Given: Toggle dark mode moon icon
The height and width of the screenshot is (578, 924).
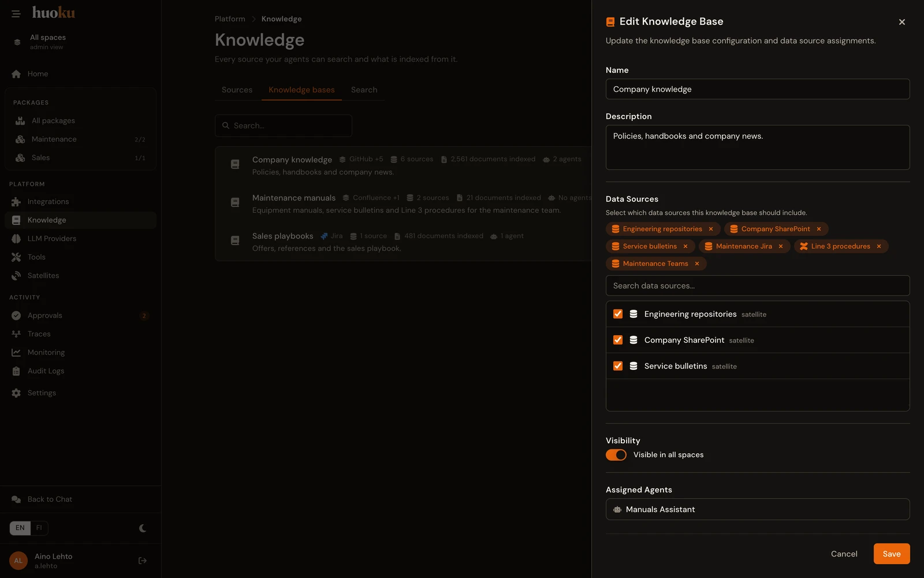Looking at the screenshot, I should click(143, 528).
